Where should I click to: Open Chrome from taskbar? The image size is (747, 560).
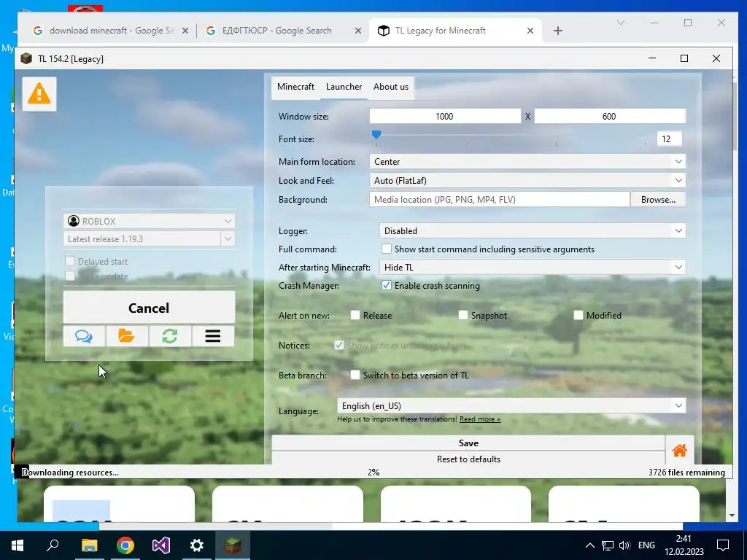point(125,545)
